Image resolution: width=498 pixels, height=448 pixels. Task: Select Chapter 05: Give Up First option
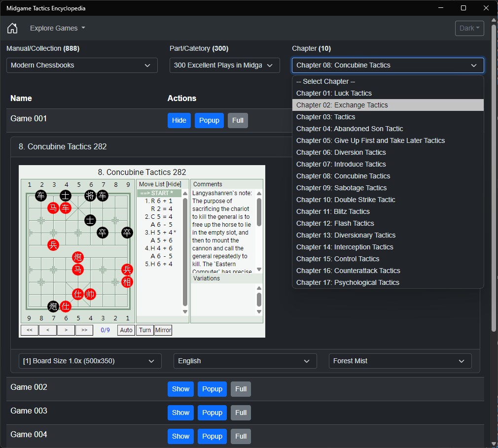click(388, 140)
